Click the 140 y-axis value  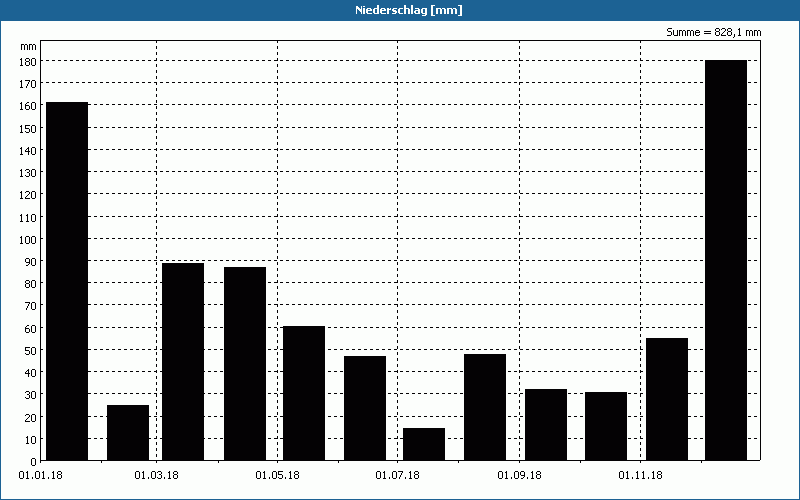28,151
